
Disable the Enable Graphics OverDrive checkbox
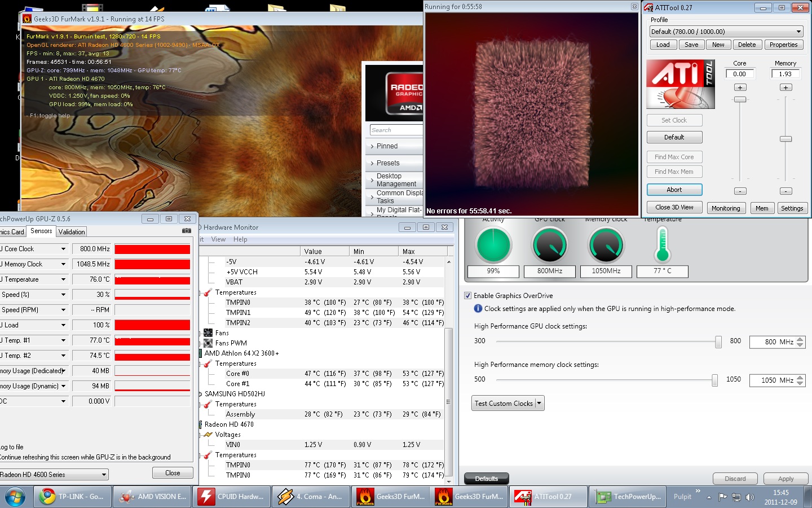[x=467, y=296]
